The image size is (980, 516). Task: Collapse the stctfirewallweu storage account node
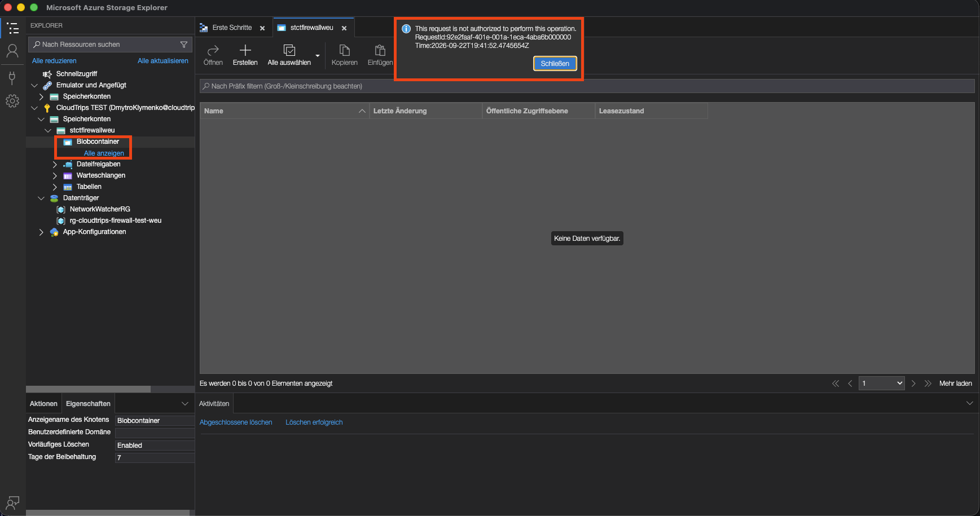pos(48,131)
